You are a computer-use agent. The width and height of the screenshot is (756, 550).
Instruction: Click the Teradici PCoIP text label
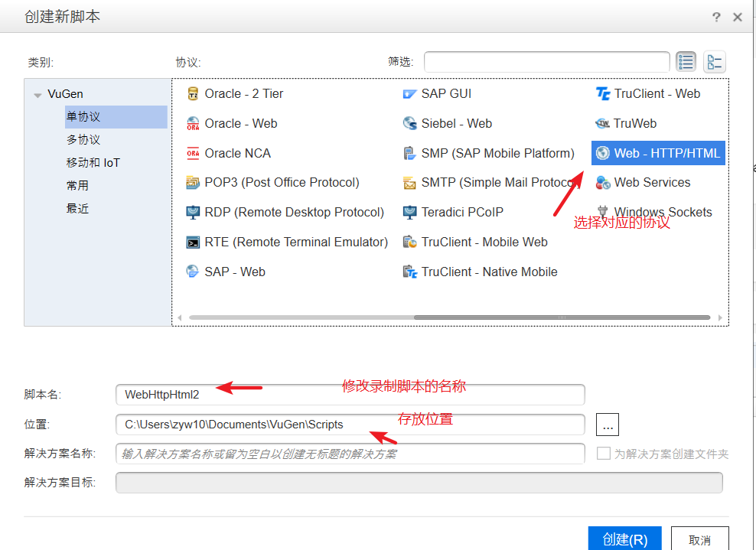[x=462, y=212]
